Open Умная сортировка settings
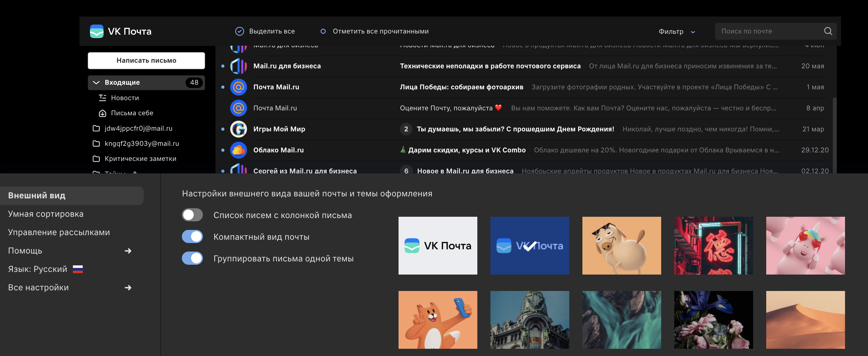868x356 pixels. click(46, 214)
